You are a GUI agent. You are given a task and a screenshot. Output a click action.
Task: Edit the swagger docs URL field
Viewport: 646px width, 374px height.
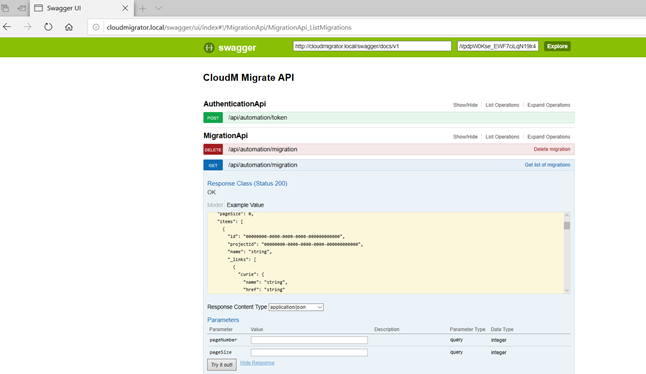point(372,46)
